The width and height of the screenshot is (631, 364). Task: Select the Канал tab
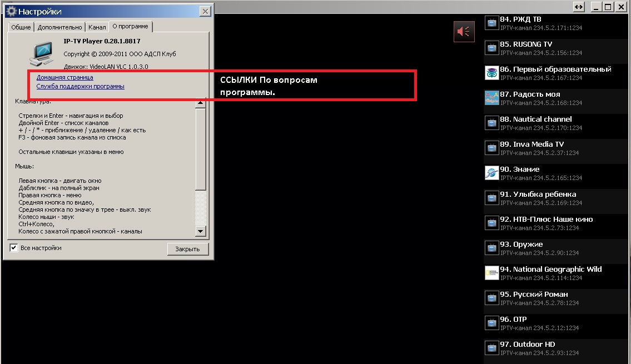97,27
